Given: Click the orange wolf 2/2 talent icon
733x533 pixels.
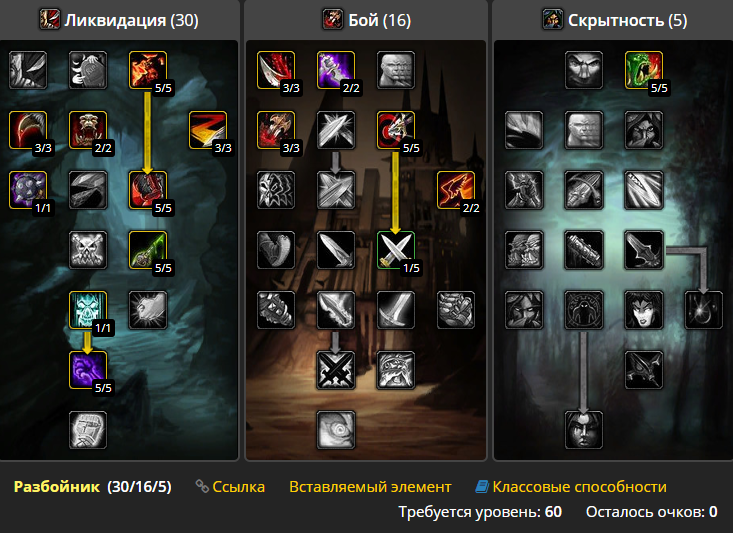Looking at the screenshot, I should (x=455, y=190).
